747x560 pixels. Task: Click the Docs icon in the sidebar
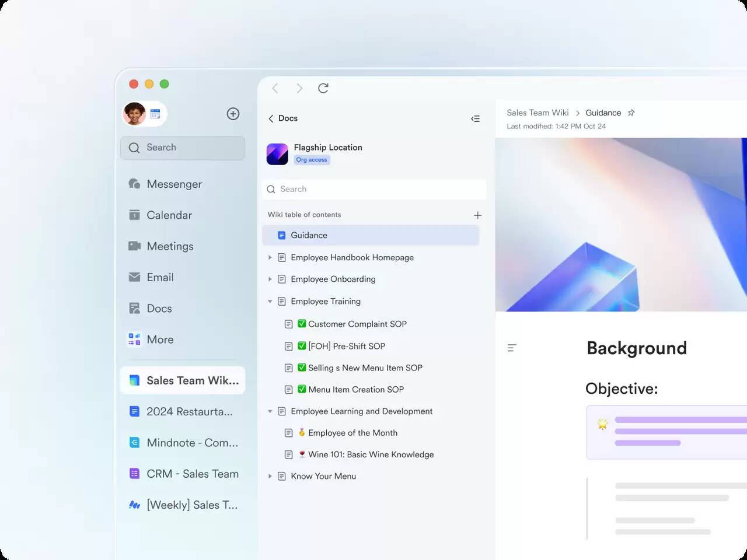pos(135,308)
